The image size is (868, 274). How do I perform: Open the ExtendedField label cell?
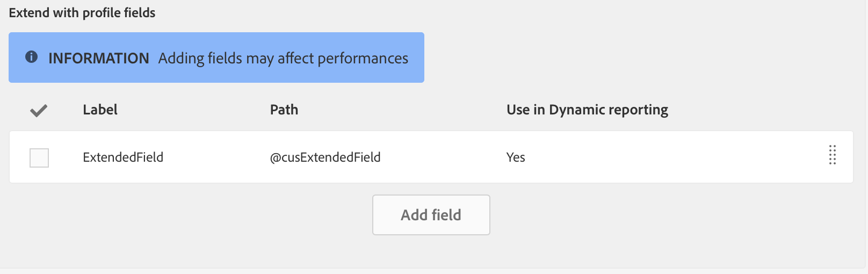123,157
